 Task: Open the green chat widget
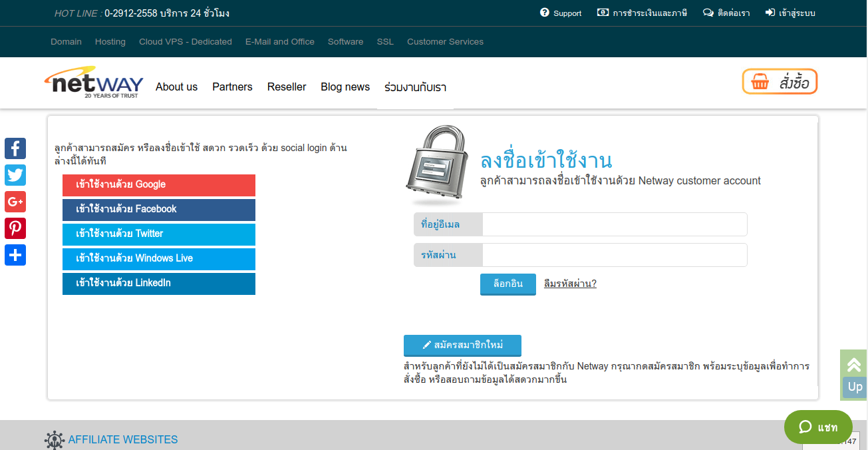click(817, 427)
